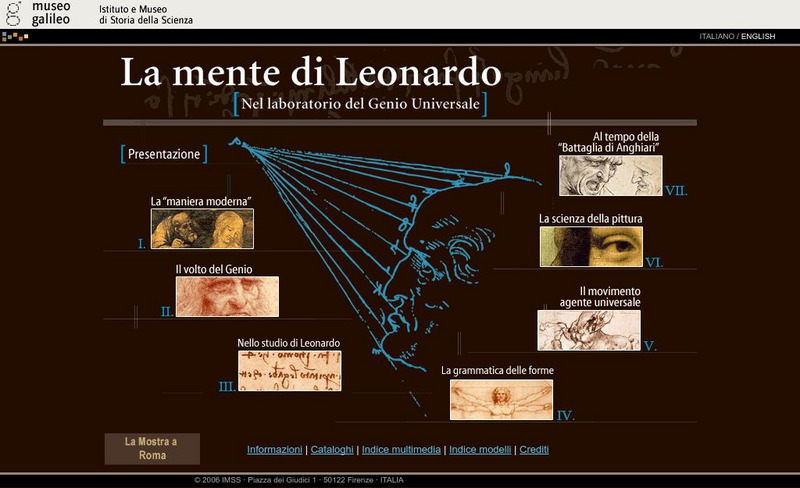Open the Cataloghi link
The height and width of the screenshot is (488, 800).
(x=332, y=450)
